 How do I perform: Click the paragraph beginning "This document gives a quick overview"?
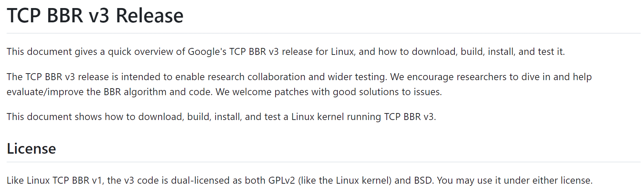(x=286, y=52)
